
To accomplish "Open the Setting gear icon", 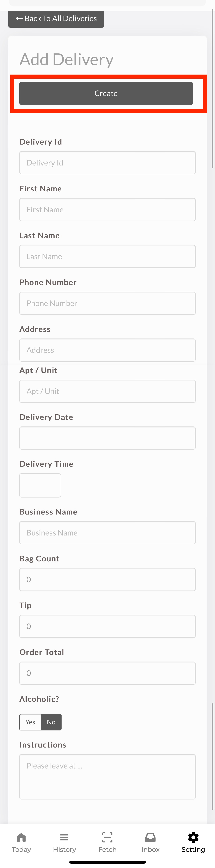I will click(x=193, y=837).
